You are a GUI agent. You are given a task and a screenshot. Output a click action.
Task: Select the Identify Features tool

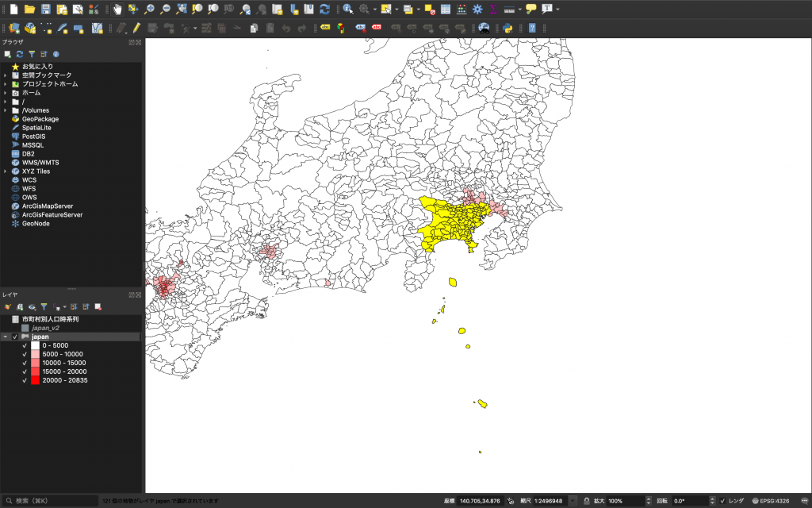click(x=348, y=9)
